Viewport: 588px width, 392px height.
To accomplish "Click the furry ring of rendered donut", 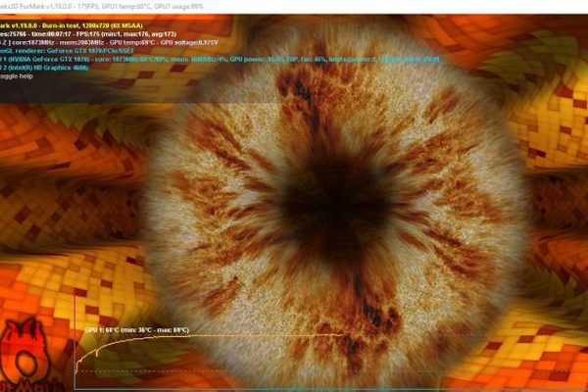I will point(216,245).
